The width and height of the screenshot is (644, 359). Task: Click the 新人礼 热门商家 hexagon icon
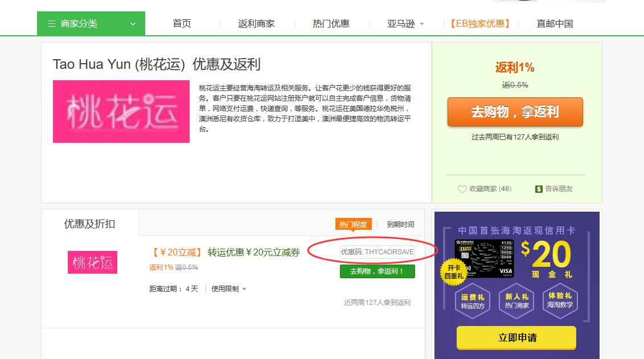[516, 301]
